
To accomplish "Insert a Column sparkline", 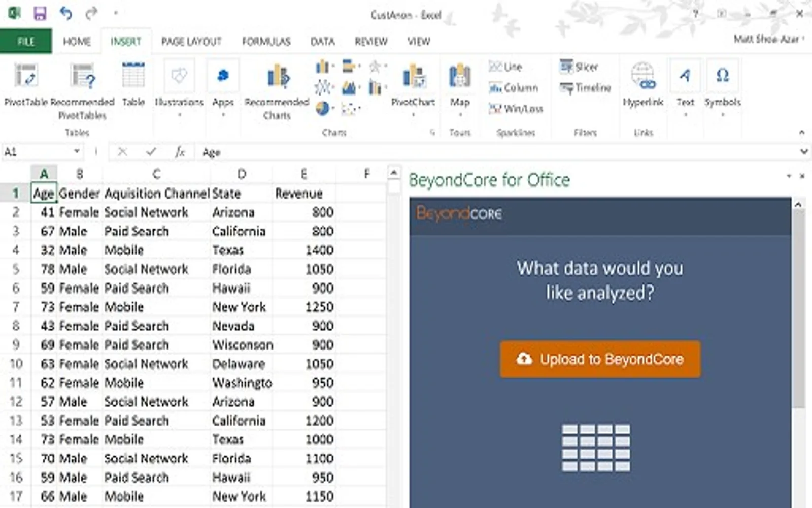I will coord(513,87).
